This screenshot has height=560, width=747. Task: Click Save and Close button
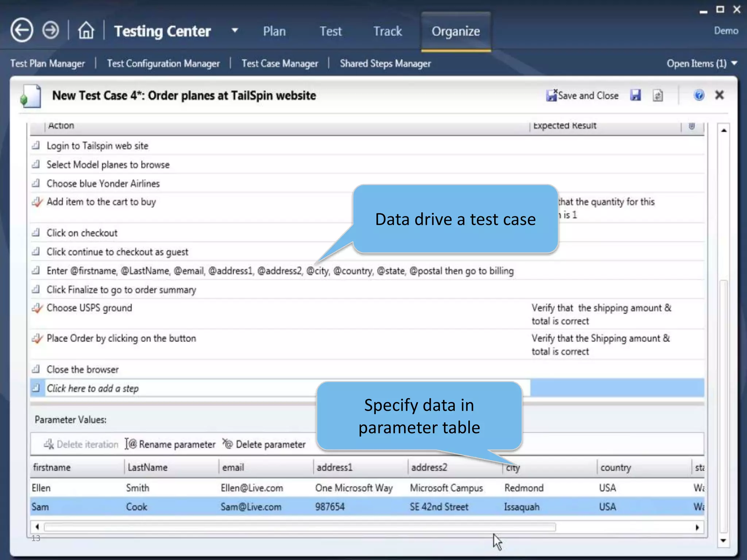click(x=582, y=96)
